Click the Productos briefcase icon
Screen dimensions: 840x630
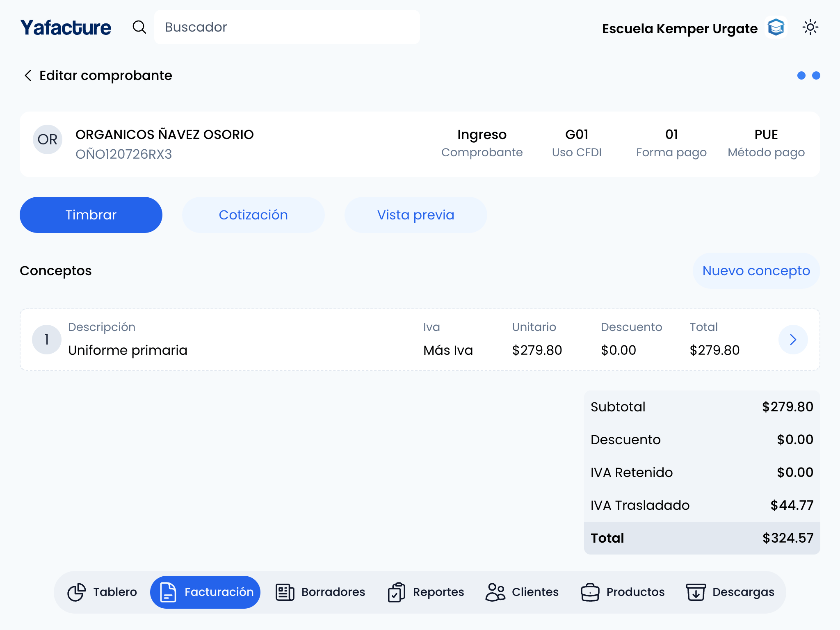point(590,592)
